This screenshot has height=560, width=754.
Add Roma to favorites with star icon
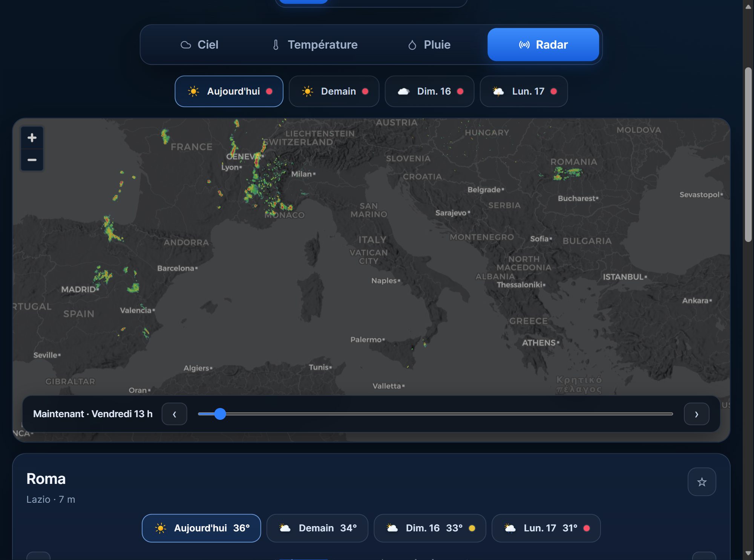(x=702, y=482)
